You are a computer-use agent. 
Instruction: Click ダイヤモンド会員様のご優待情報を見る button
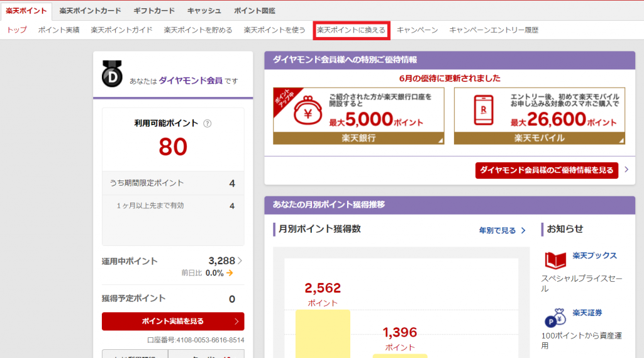[x=547, y=170]
